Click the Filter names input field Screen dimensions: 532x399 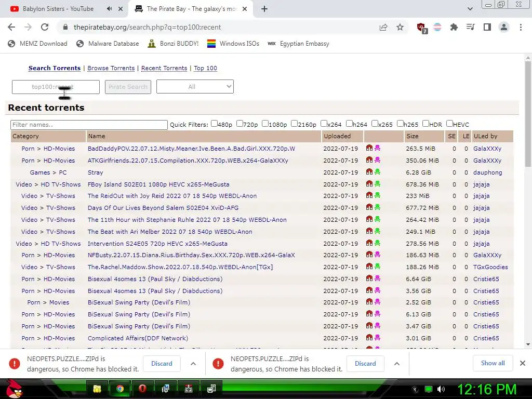click(89, 125)
